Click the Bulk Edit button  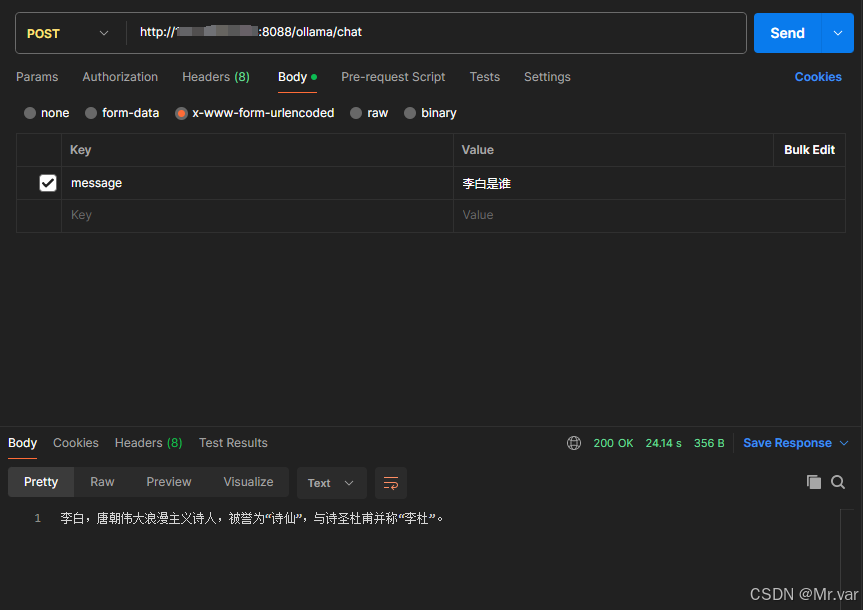coord(809,150)
